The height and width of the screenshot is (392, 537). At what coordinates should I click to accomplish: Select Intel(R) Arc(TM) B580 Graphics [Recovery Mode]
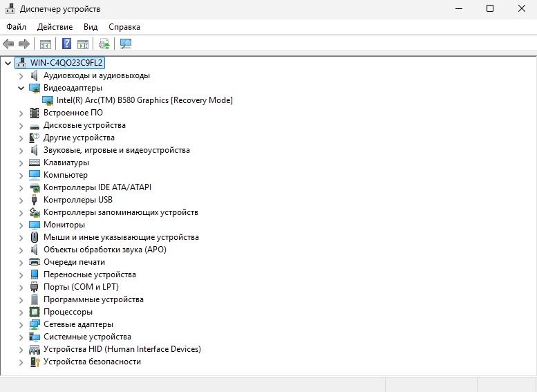click(144, 100)
